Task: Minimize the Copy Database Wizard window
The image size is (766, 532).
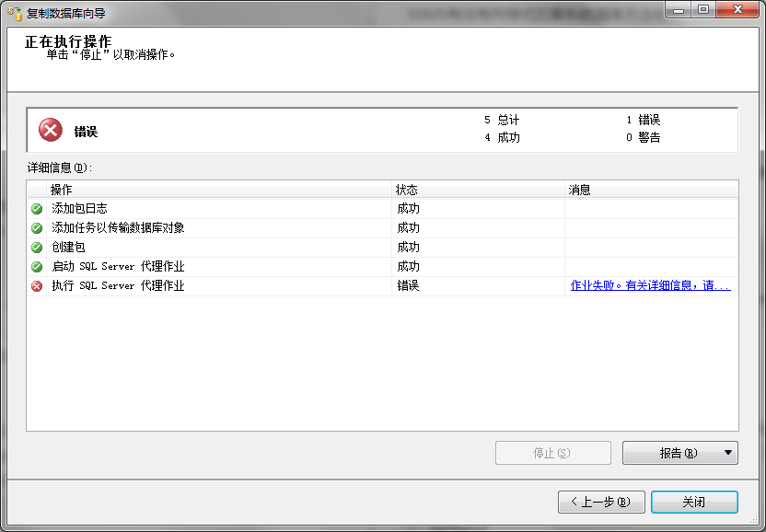Action: [x=679, y=9]
